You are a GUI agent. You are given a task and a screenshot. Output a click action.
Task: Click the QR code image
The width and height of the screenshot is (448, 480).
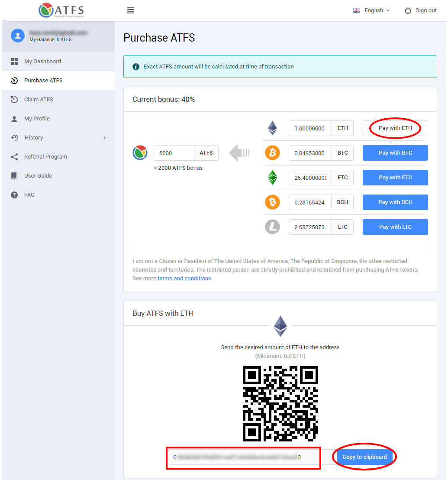pos(280,404)
